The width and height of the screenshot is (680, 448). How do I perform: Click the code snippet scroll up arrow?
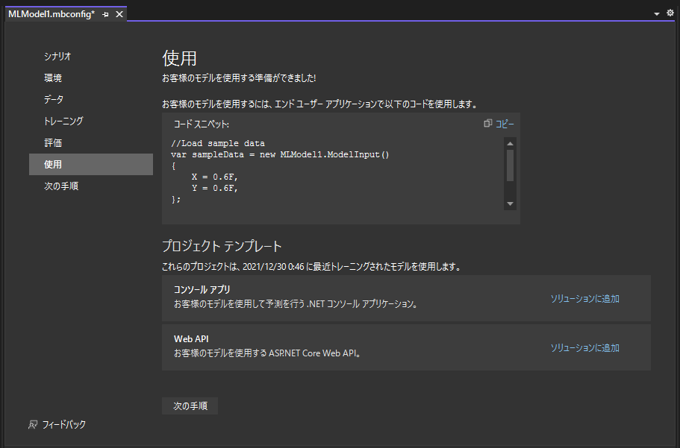[x=510, y=144]
